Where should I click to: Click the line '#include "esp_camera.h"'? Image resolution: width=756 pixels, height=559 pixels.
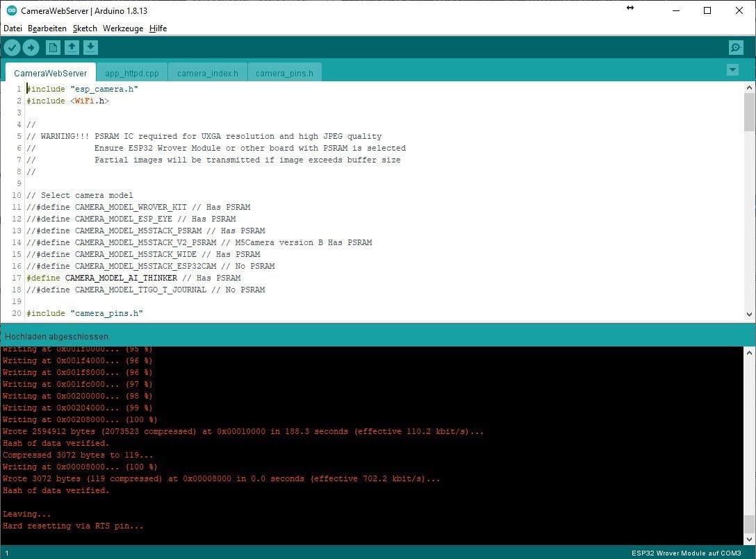pos(83,89)
